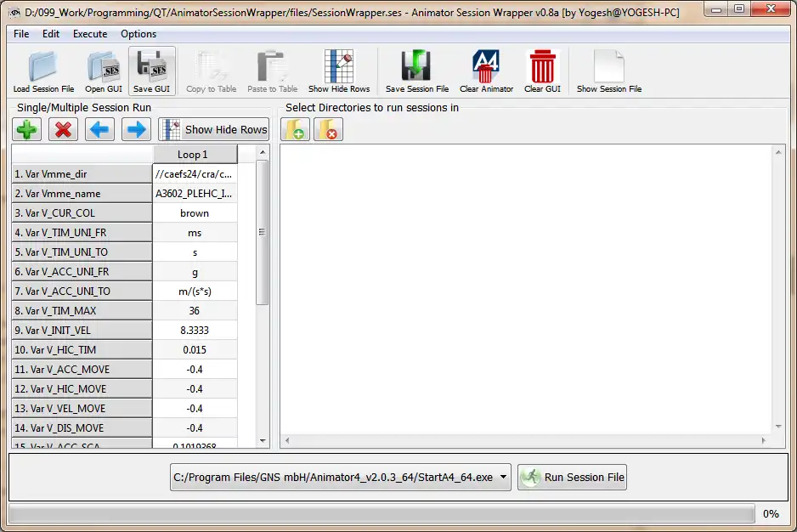797x532 pixels.
Task: Click the m/(s*s) unit cell
Action: coord(195,291)
